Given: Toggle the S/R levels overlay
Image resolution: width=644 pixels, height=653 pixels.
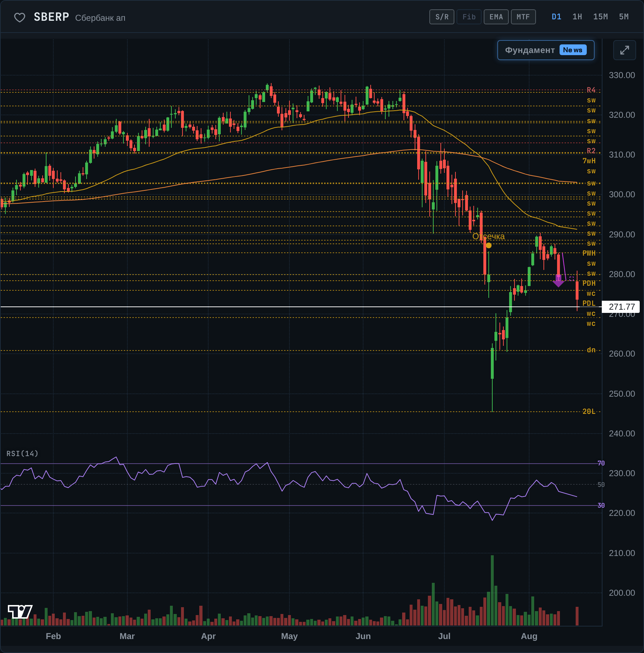Looking at the screenshot, I should (442, 17).
